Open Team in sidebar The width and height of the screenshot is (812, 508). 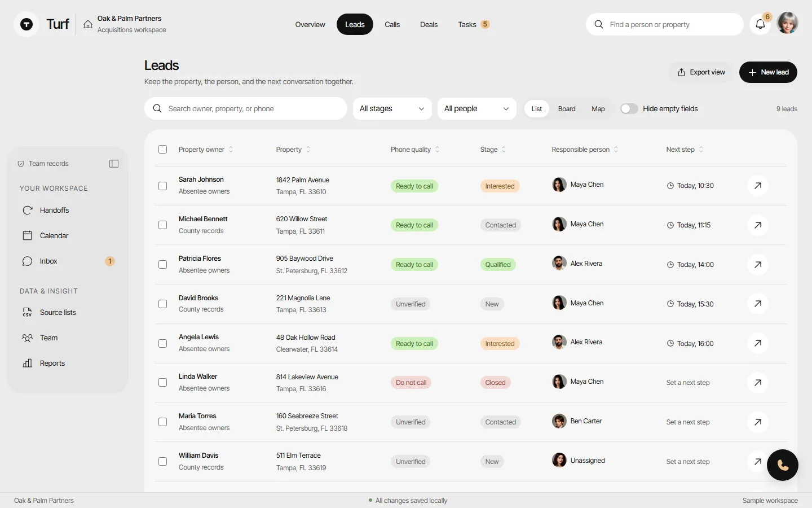(68, 338)
